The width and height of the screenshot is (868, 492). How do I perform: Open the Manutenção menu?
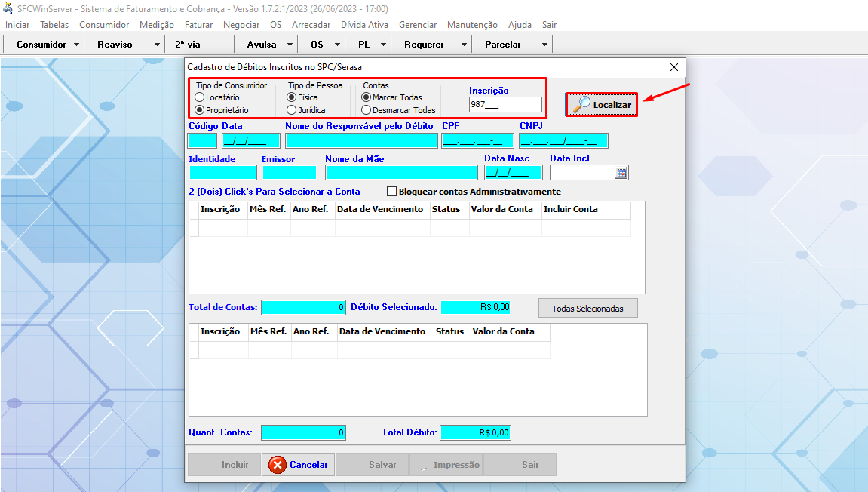[x=472, y=25]
